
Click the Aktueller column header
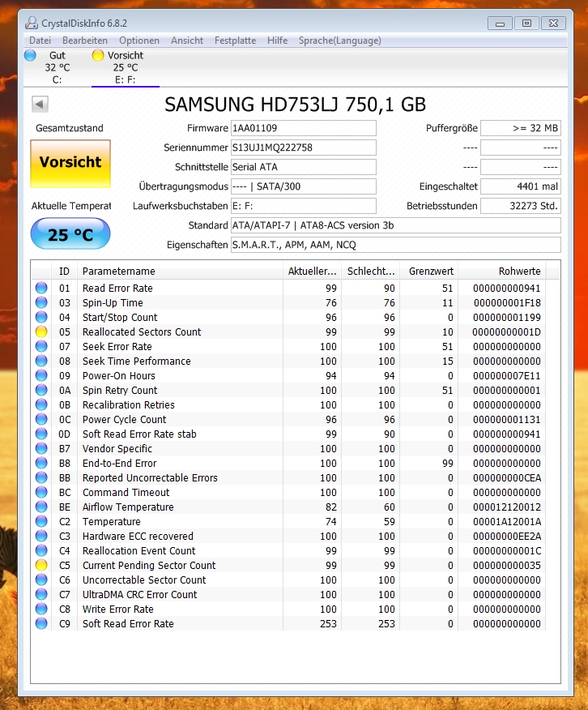pos(312,272)
